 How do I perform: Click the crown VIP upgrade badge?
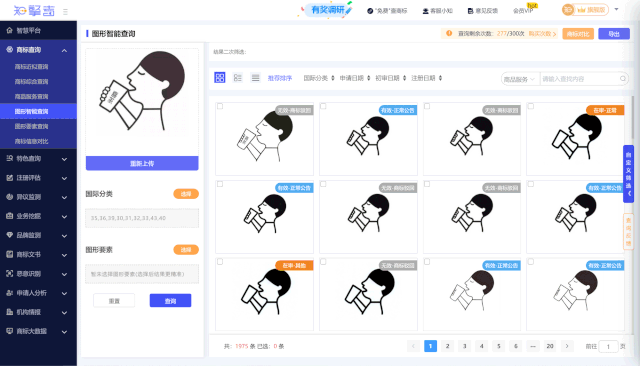pyautogui.click(x=591, y=9)
